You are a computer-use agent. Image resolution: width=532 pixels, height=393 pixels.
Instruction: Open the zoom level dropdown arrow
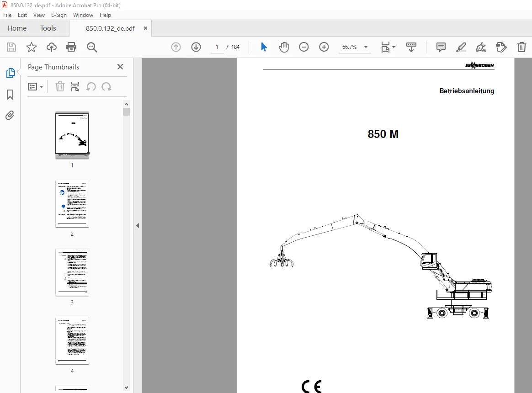click(x=366, y=47)
